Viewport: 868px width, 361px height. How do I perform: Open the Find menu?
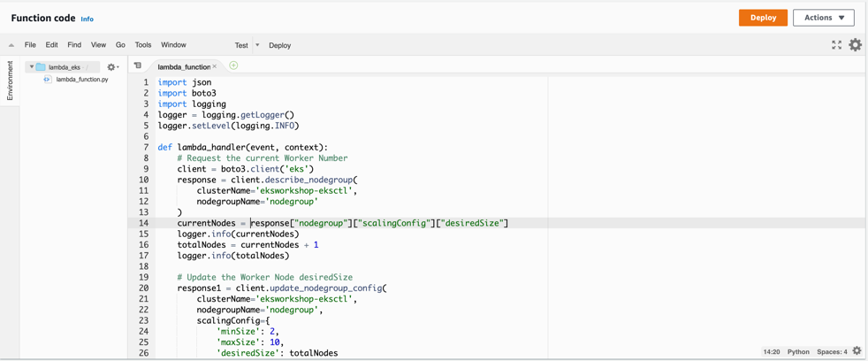(x=74, y=45)
